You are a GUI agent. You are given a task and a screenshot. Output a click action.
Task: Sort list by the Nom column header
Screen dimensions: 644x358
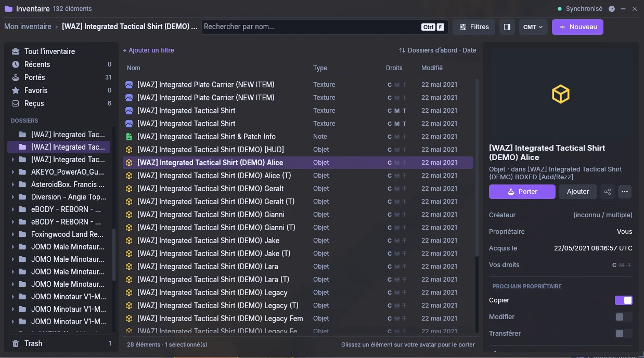[133, 68]
